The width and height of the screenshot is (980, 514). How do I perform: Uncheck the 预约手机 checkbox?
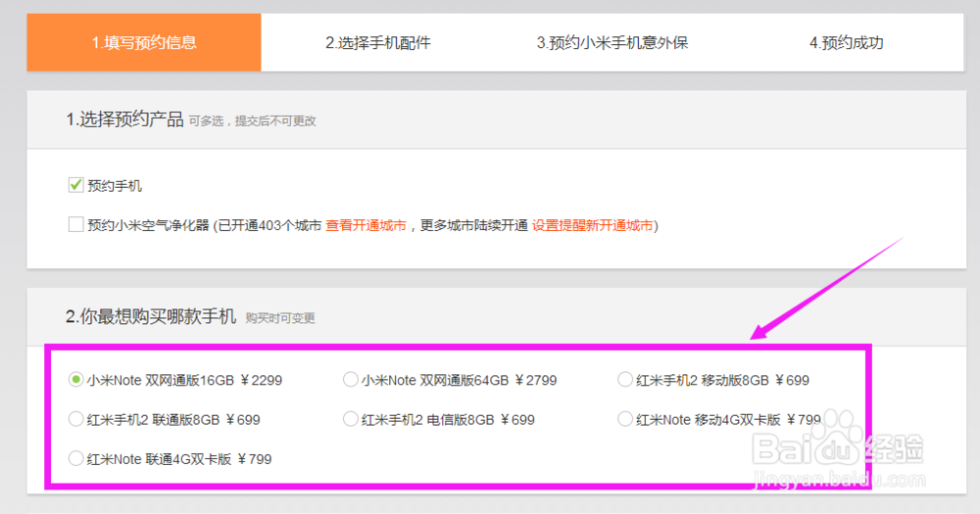pos(75,185)
